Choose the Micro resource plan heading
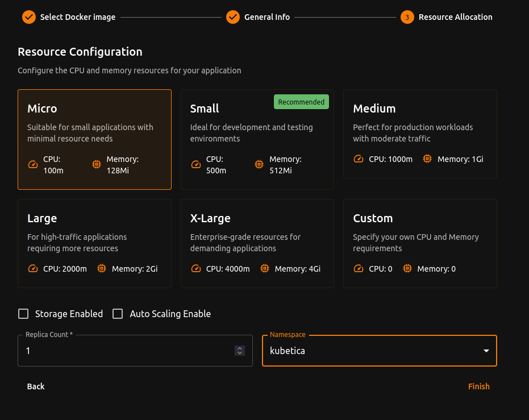This screenshot has height=420, width=529. 42,109
